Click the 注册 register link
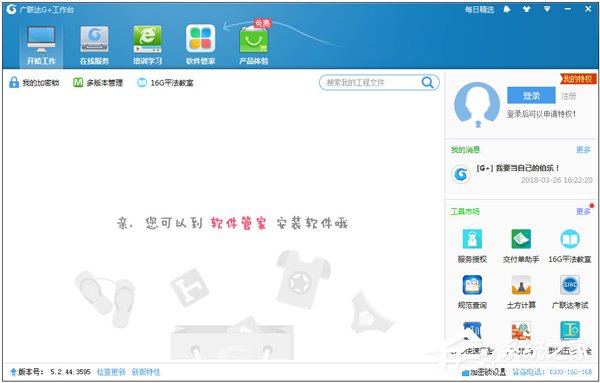 (x=569, y=96)
